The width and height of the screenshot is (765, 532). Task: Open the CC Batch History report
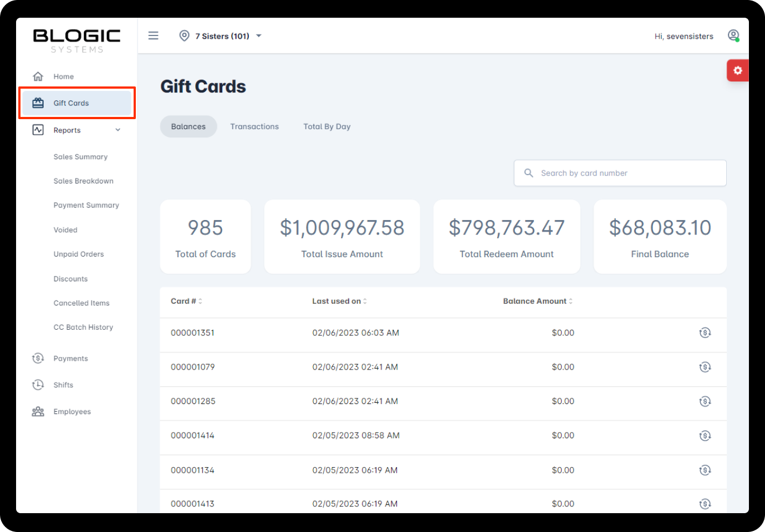(x=83, y=328)
